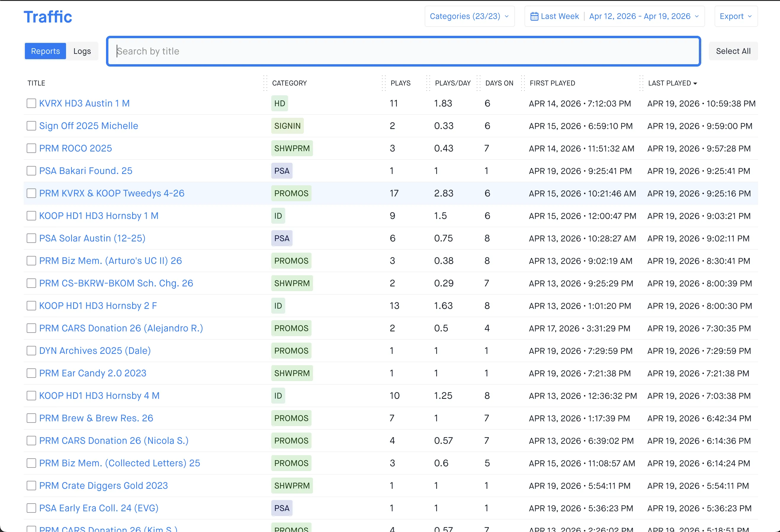Viewport: 780px width, 532px height.
Task: Click first played APR 17, 2026 · 3:31:29 PM
Action: coord(580,328)
